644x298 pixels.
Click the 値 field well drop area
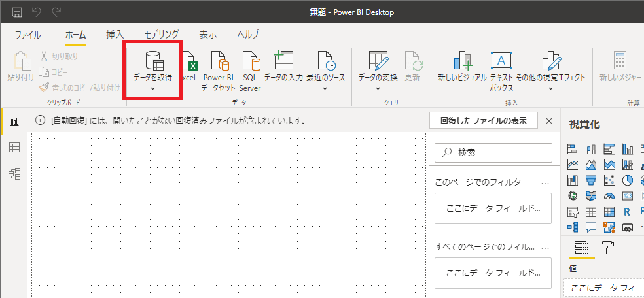coord(603,287)
